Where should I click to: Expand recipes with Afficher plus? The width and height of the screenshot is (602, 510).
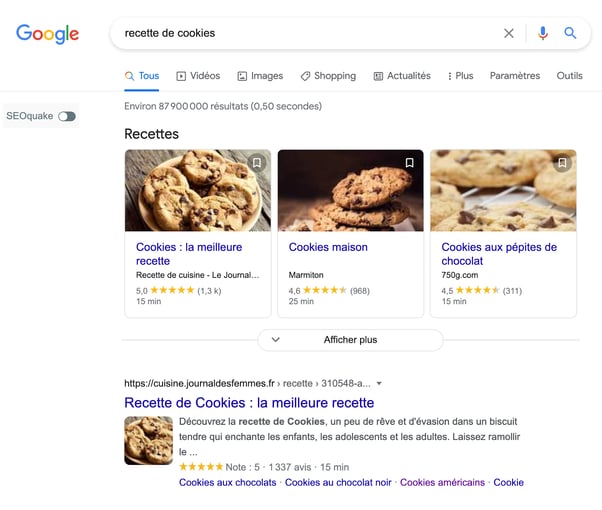350,340
